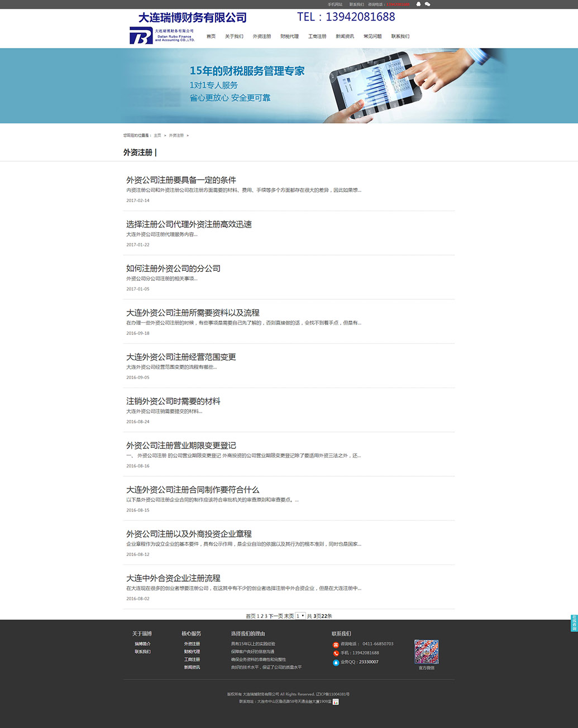The height and width of the screenshot is (728, 578).
Task: Click the red telephone icon in footer
Action: pos(336,644)
